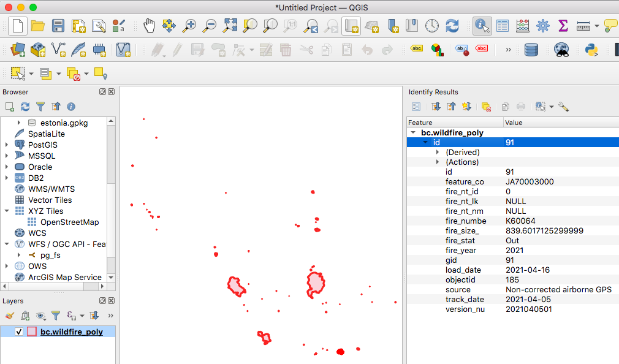Open the Data Source Manager database icon
This screenshot has height=364, width=619.
click(x=531, y=50)
